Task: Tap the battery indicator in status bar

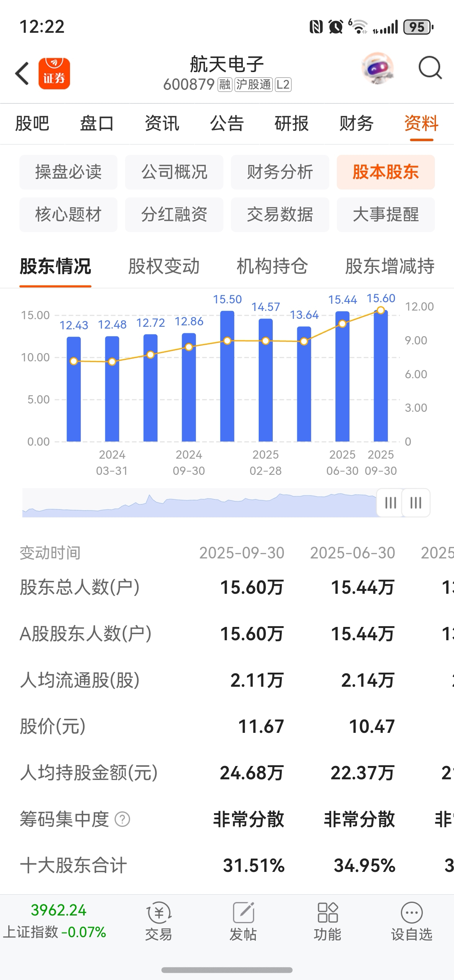Action: pyautogui.click(x=418, y=27)
